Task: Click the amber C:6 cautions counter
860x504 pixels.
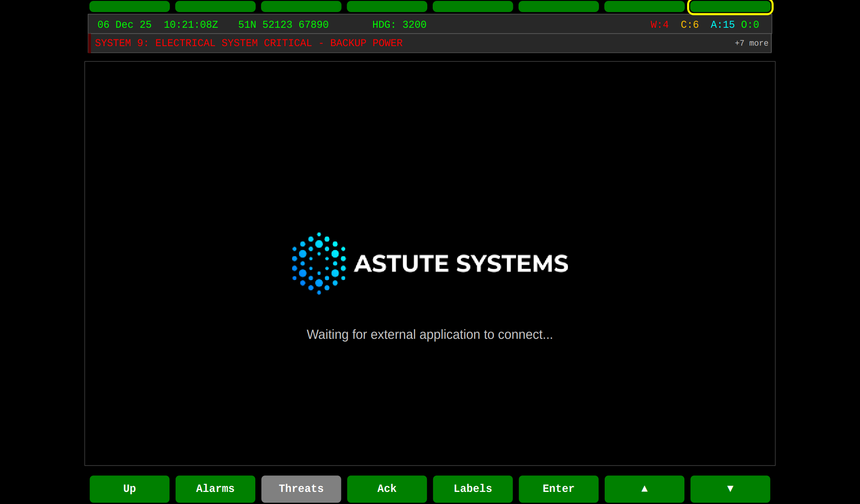Action: pos(689,25)
